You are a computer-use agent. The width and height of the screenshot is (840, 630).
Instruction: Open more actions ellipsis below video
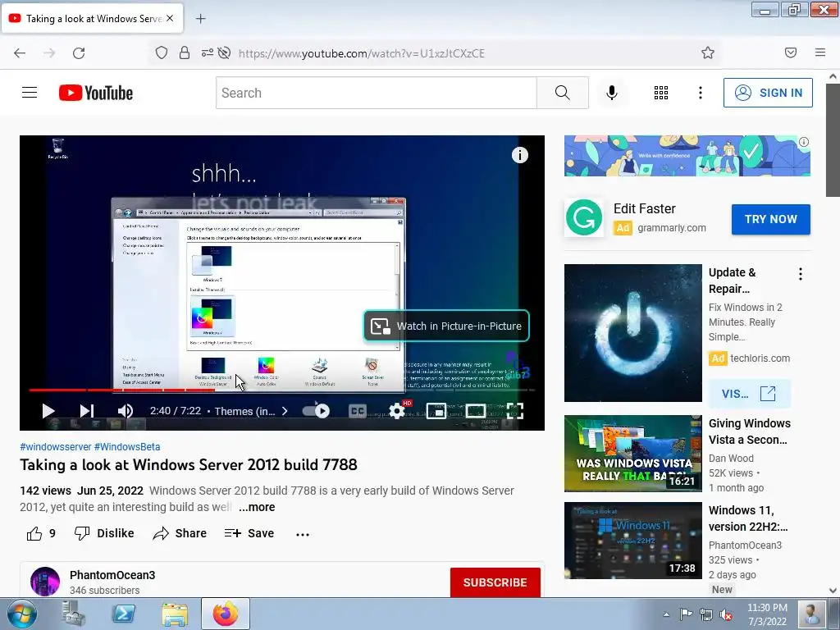pos(303,534)
